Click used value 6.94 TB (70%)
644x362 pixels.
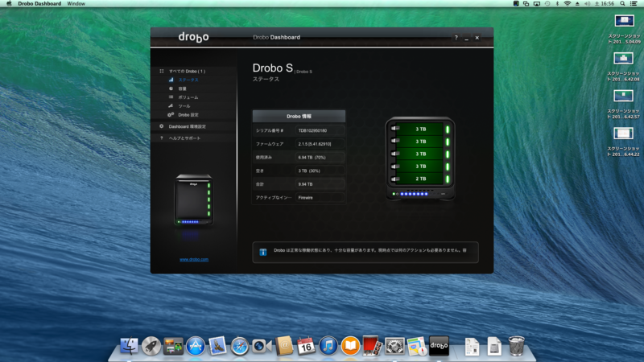[312, 158]
